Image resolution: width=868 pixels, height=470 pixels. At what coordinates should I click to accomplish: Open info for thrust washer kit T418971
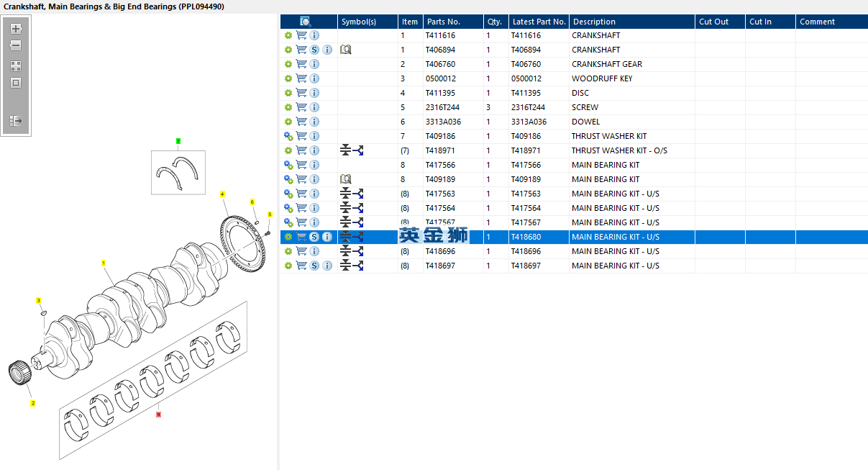[314, 150]
